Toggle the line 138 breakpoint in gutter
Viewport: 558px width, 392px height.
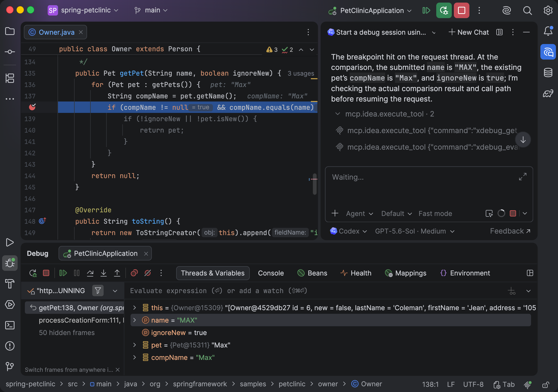click(x=32, y=107)
